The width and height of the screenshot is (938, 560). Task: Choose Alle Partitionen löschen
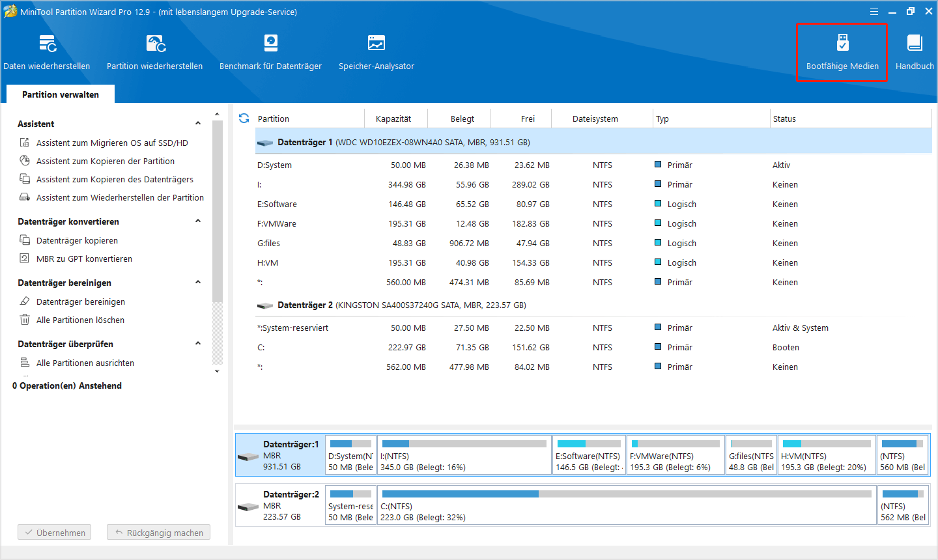(80, 320)
